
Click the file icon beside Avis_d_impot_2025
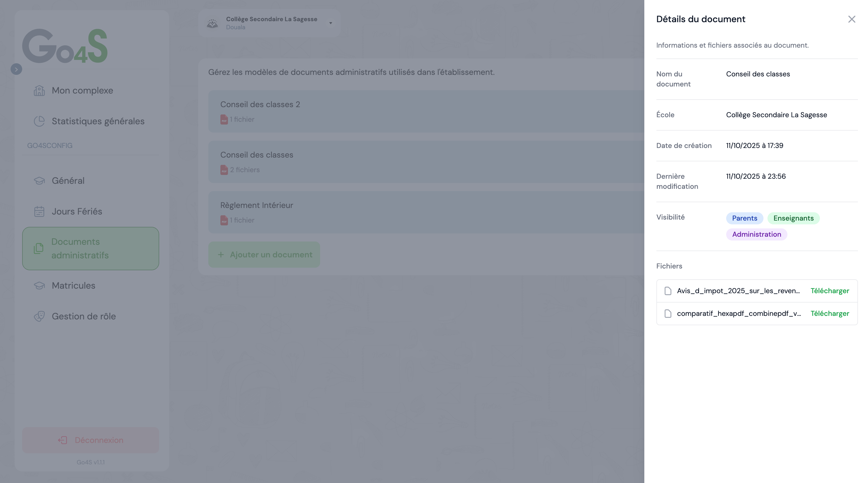[x=667, y=291]
